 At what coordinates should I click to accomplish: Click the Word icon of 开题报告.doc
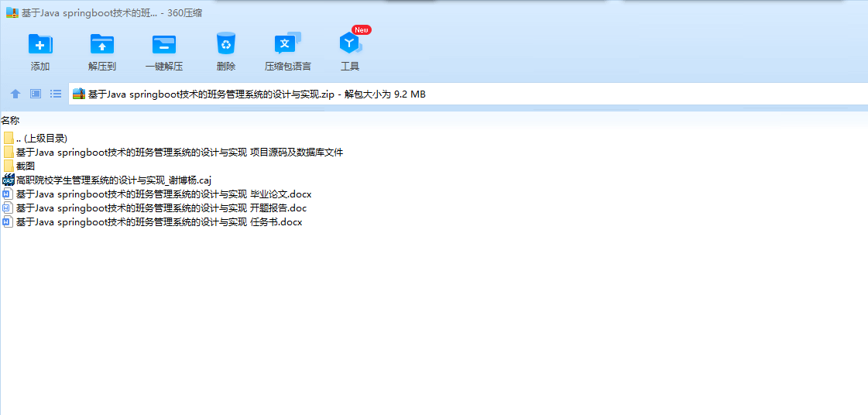pyautogui.click(x=8, y=208)
